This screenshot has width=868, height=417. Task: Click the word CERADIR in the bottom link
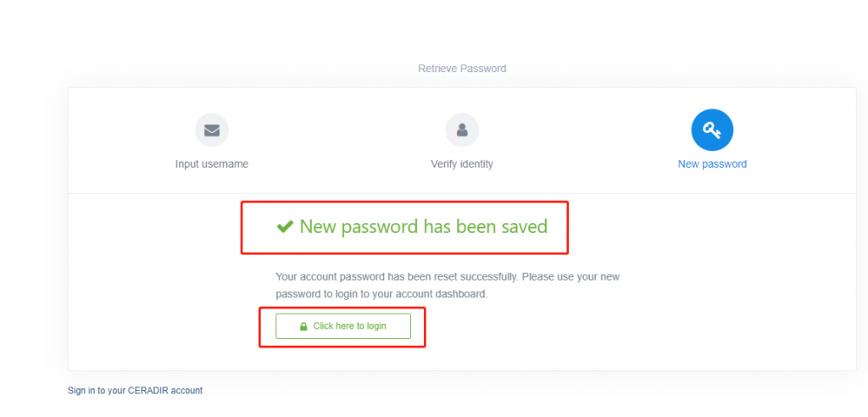click(x=147, y=391)
